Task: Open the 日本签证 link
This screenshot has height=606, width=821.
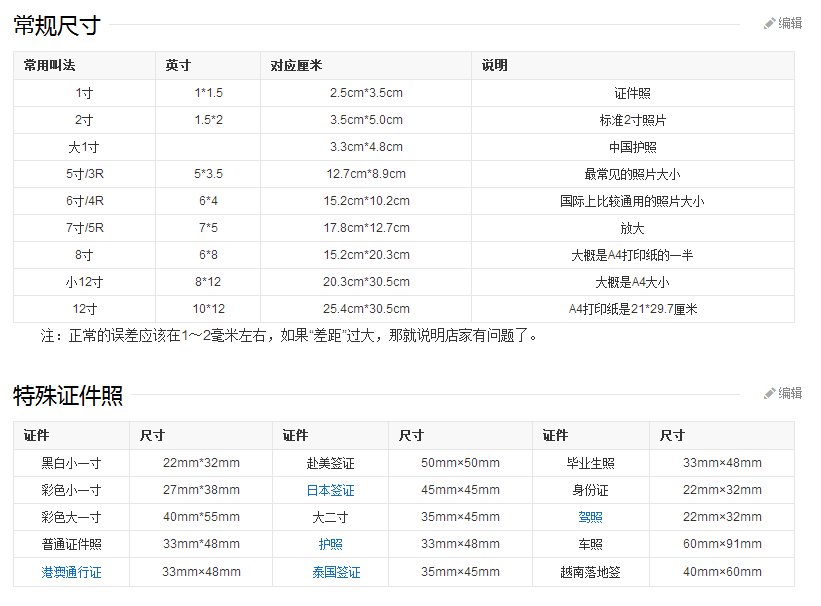Action: pos(329,490)
